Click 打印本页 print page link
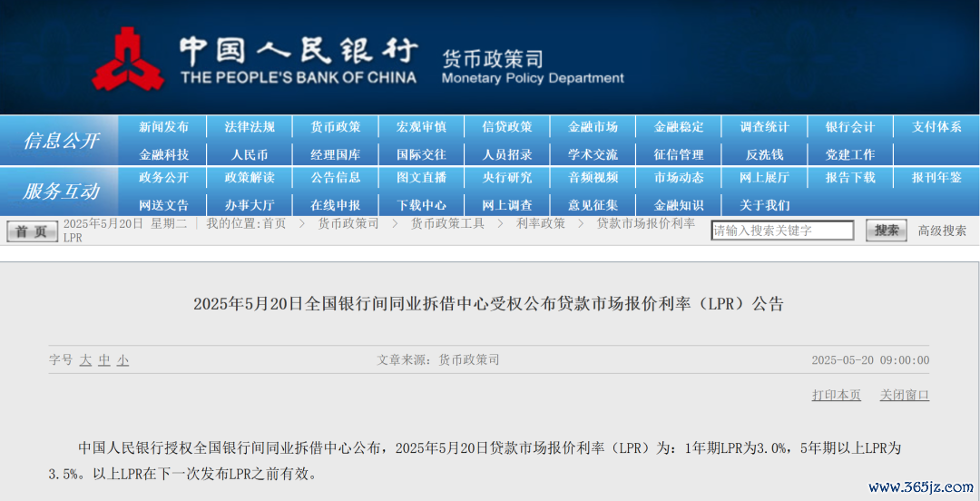 836,395
